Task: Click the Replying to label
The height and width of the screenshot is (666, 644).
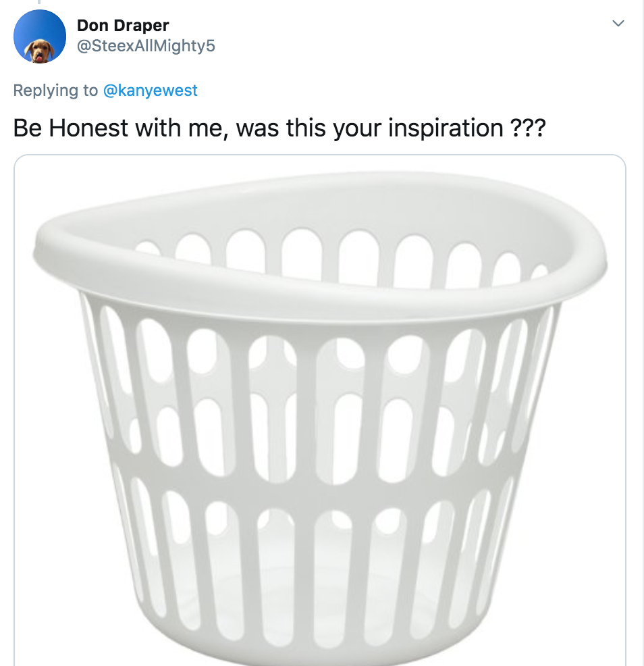Action: click(59, 90)
